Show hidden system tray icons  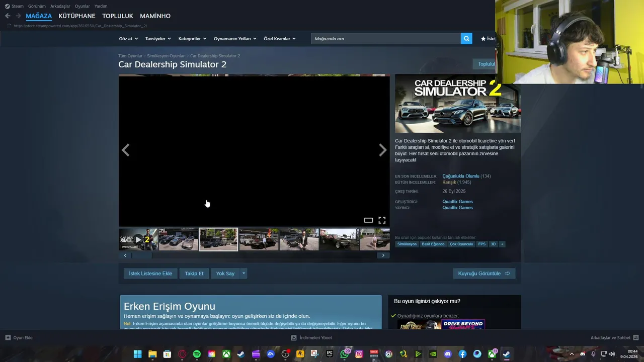point(572,354)
